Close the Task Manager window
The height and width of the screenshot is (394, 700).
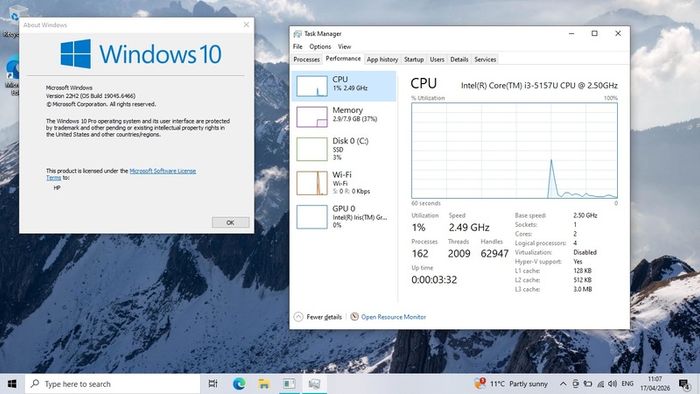[618, 33]
